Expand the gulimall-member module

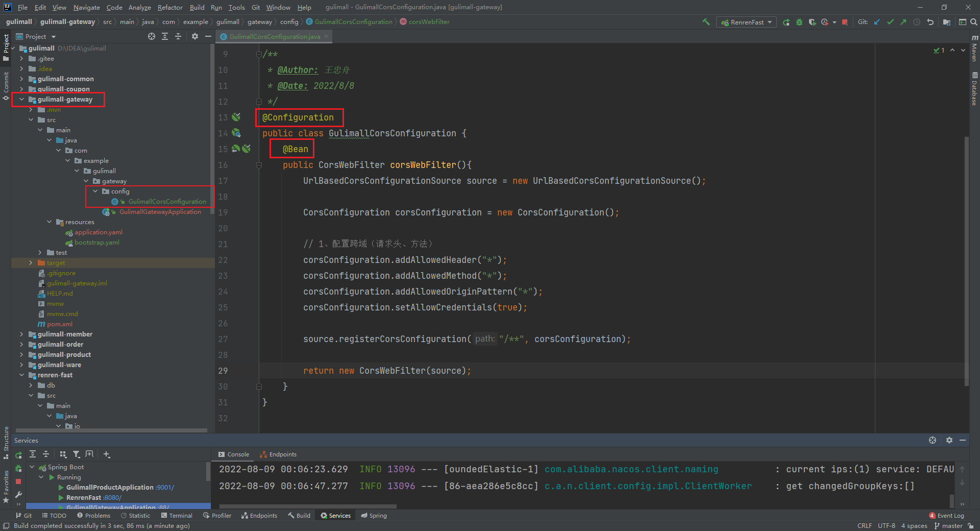pyautogui.click(x=21, y=334)
